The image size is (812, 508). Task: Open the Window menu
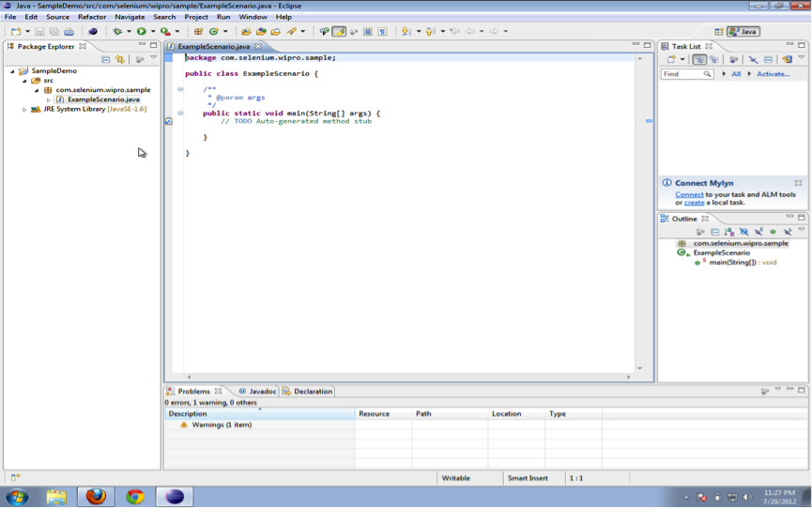pos(253,17)
